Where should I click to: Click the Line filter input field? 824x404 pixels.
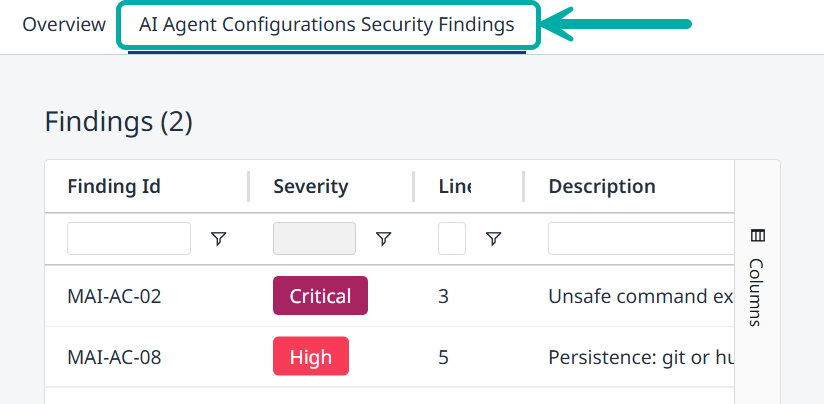pos(452,239)
